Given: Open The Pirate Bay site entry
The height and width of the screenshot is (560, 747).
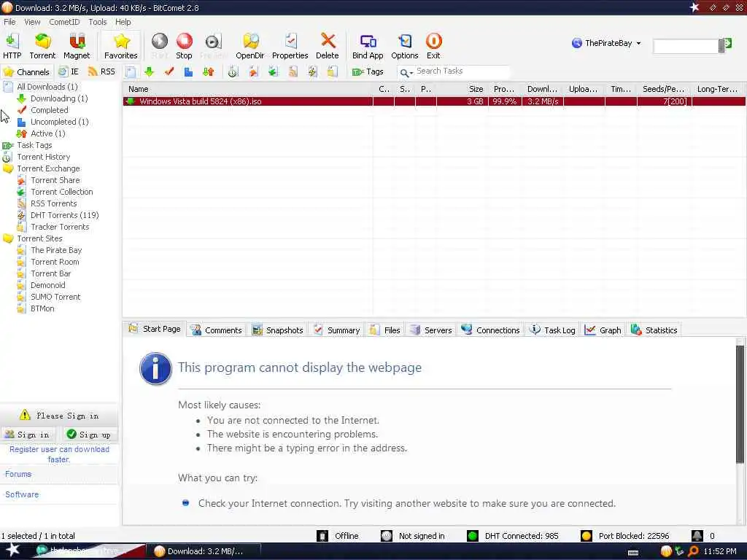Looking at the screenshot, I should 56,251.
